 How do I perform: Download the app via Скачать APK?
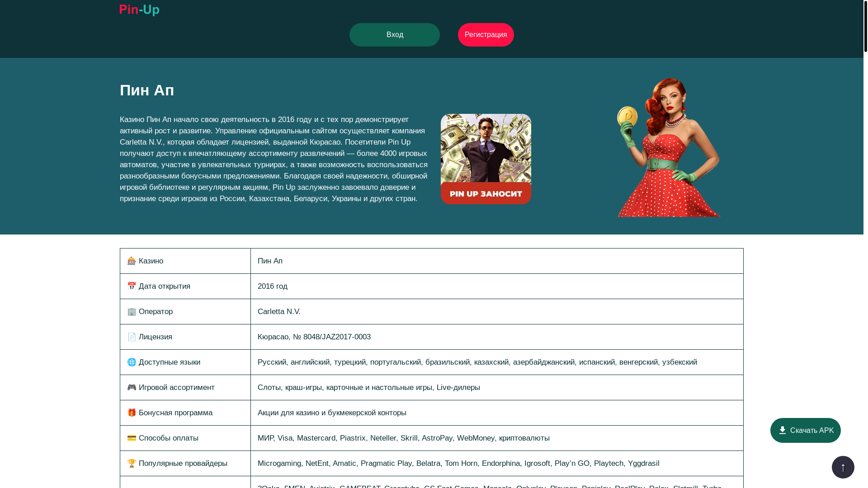coord(805,430)
